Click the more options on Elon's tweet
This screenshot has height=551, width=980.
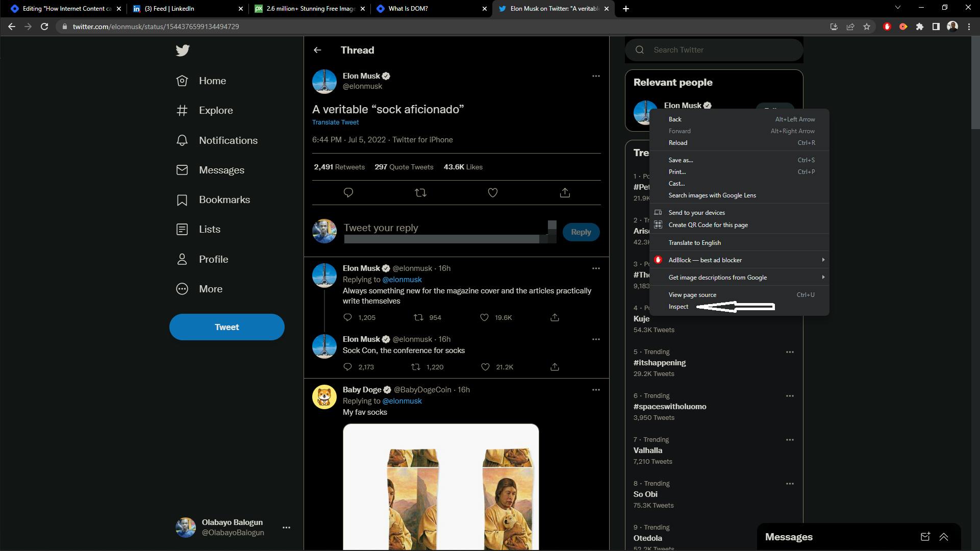click(x=595, y=76)
